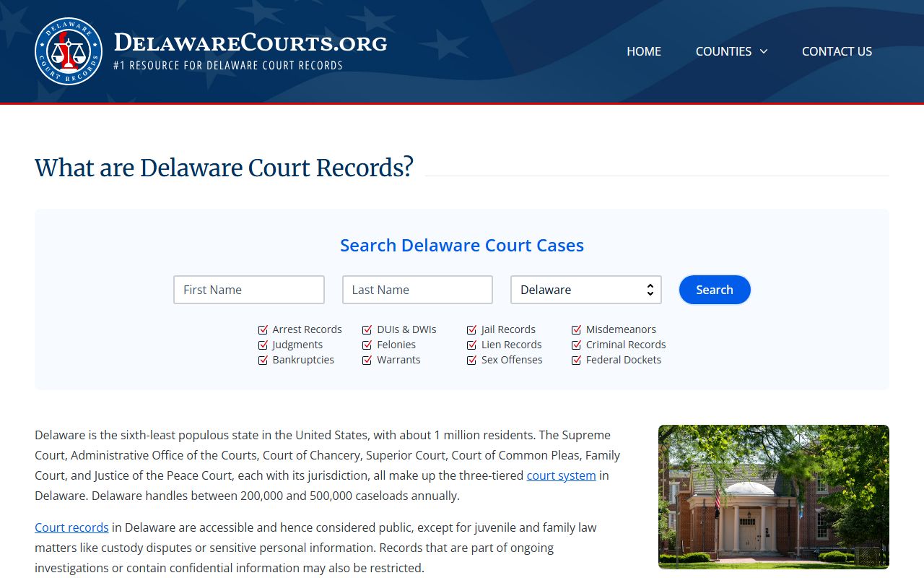
Task: Click the 'Arrest Records' label text
Action: click(307, 329)
